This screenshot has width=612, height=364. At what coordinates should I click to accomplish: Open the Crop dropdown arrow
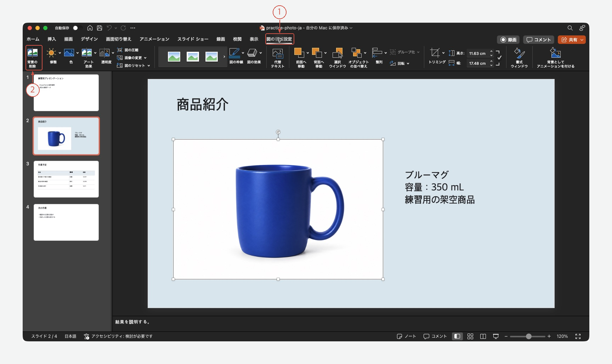(443, 53)
